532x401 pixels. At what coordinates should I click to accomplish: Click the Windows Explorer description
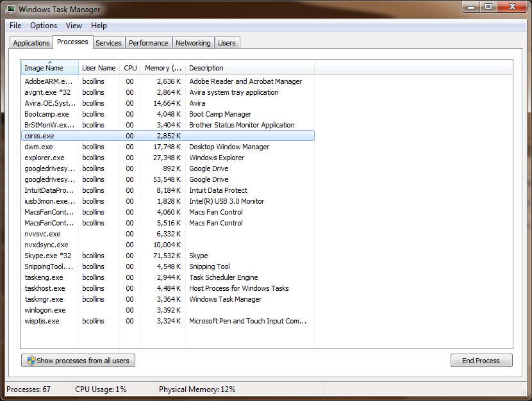pyautogui.click(x=217, y=158)
